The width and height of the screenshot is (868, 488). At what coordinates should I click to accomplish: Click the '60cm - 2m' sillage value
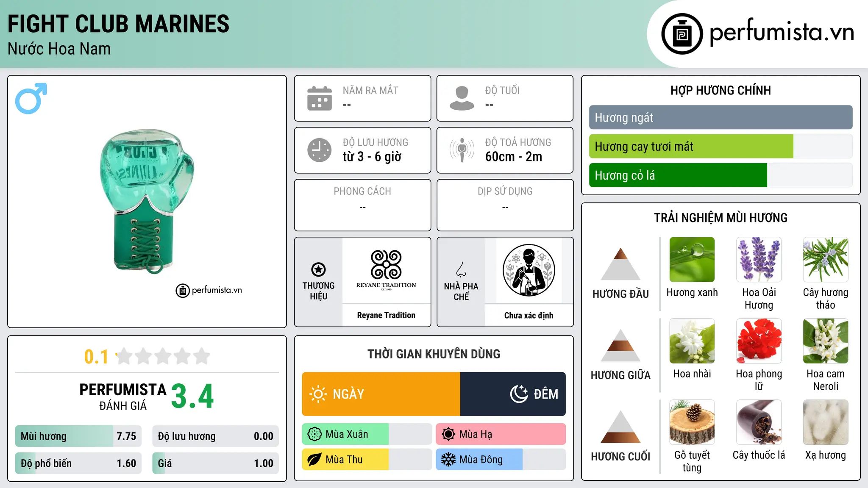coord(514,157)
